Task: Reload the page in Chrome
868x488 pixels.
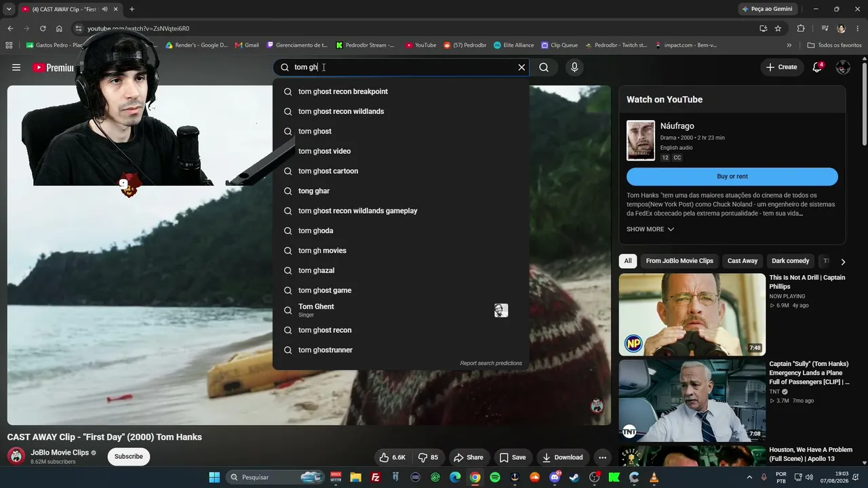Action: pyautogui.click(x=43, y=28)
